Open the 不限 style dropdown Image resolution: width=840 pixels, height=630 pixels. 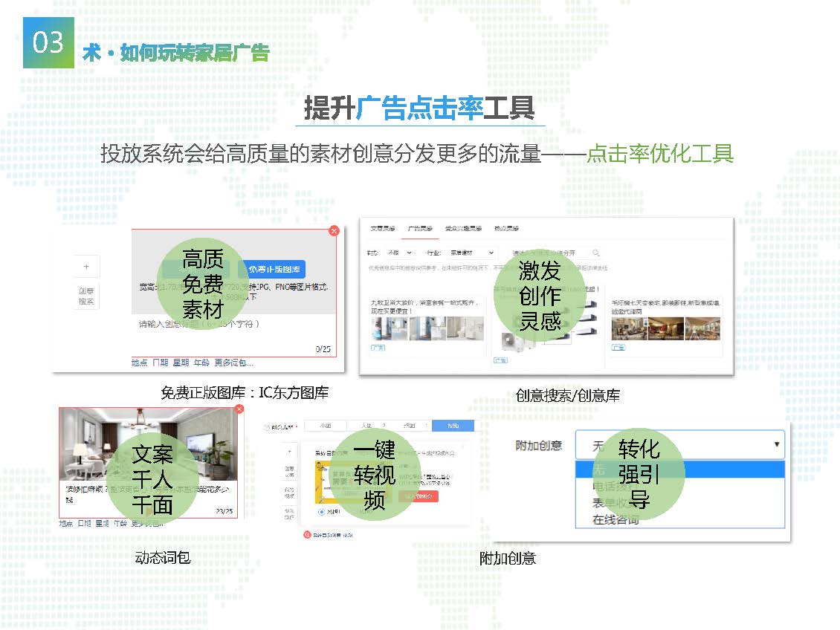click(400, 253)
